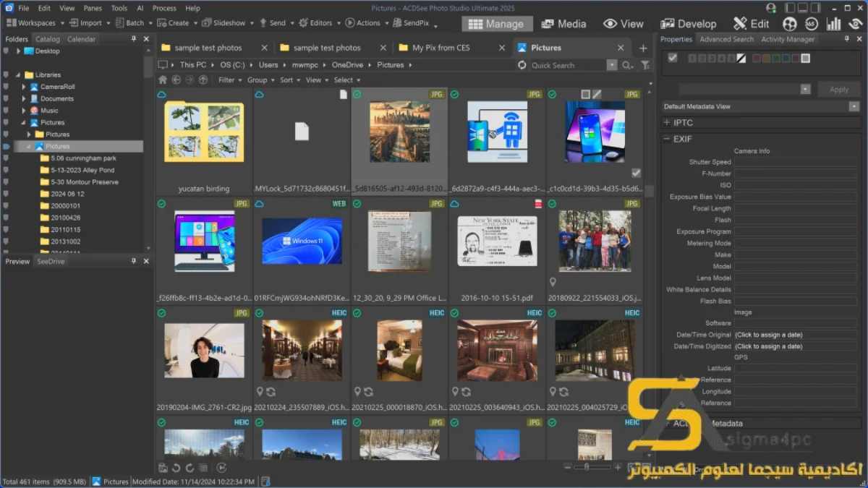The height and width of the screenshot is (488, 868).
Task: Open the 365 mode icon
Action: 812,24
